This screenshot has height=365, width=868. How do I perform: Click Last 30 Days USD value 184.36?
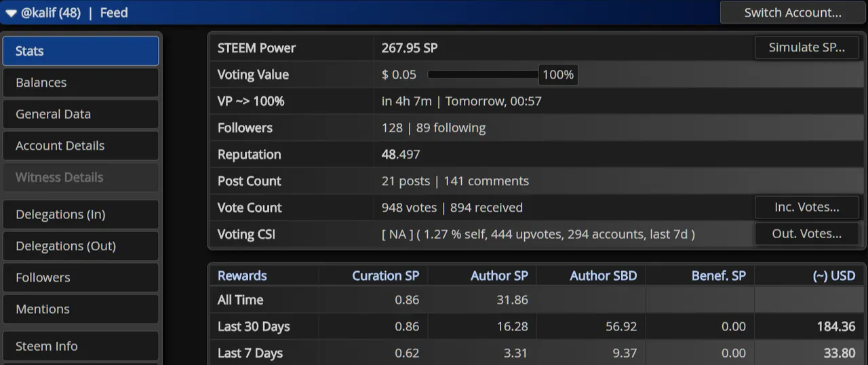pos(836,327)
